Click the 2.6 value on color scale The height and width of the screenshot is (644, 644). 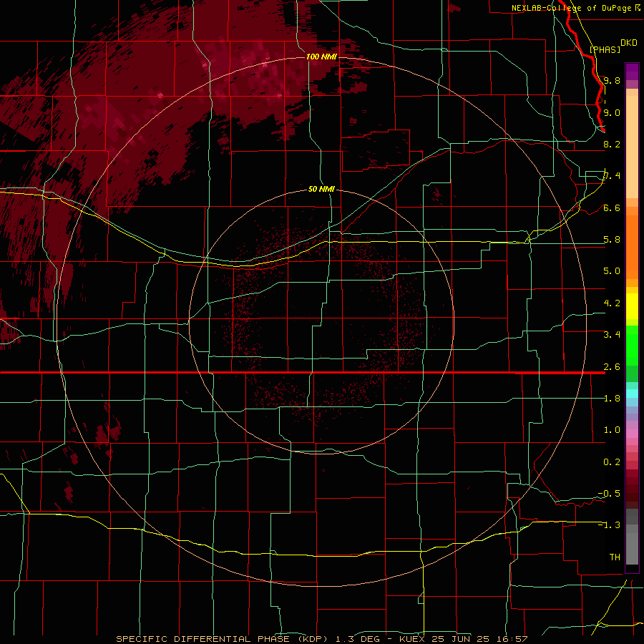612,367
